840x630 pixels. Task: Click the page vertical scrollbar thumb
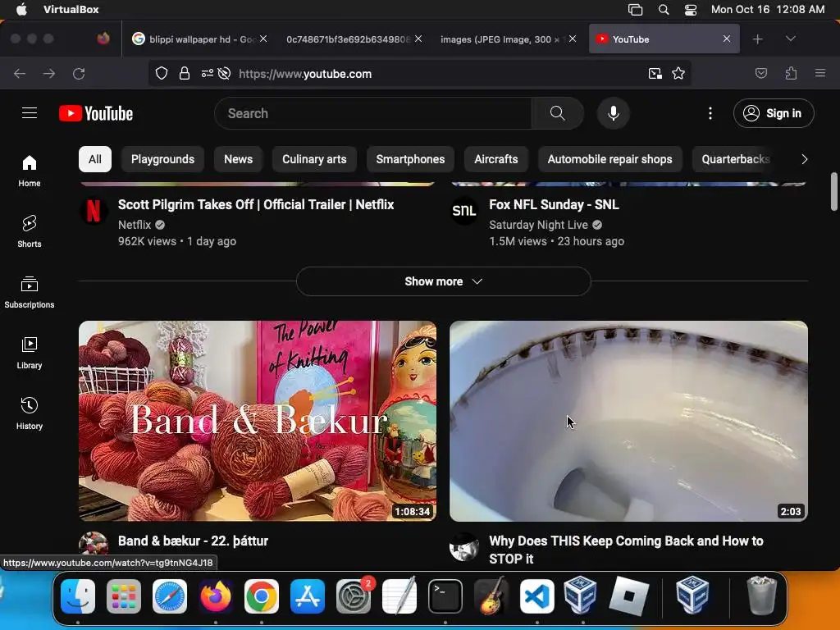point(833,191)
